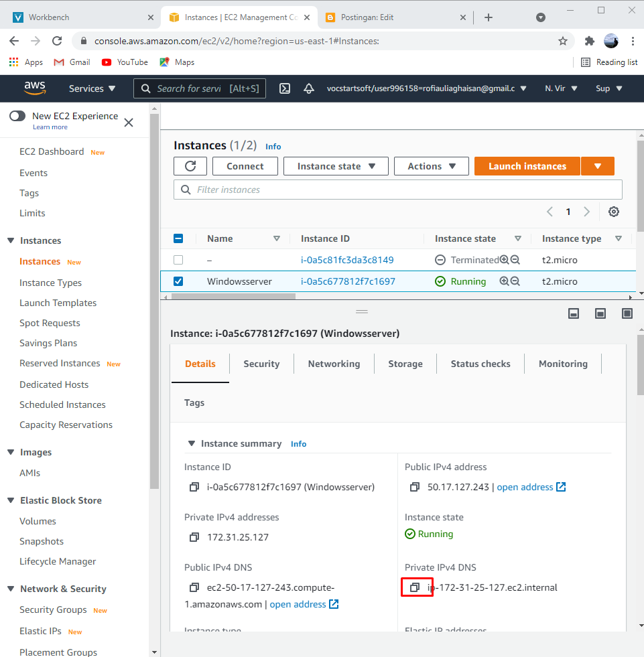The width and height of the screenshot is (644, 657).
Task: Zoom out on Terminated state filter
Action: tap(515, 260)
